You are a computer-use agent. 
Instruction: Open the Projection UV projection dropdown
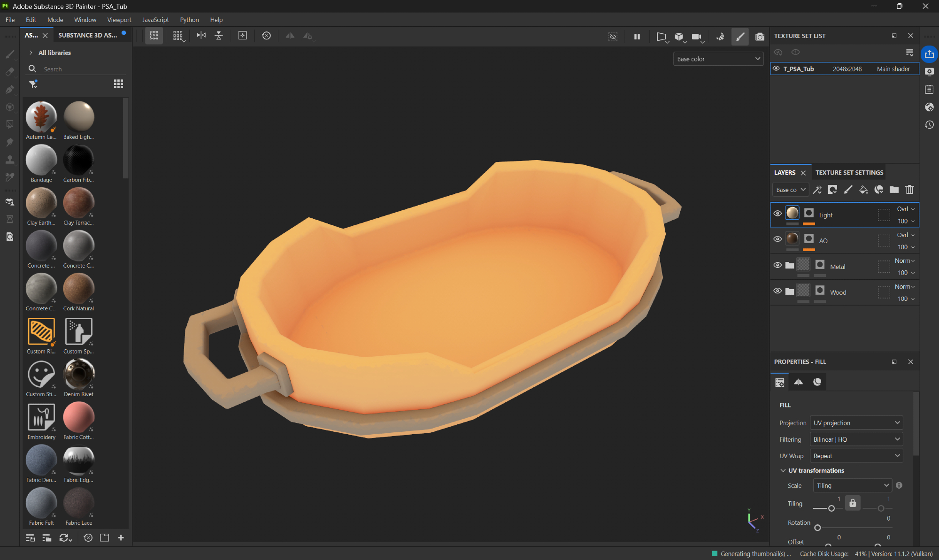click(x=856, y=423)
